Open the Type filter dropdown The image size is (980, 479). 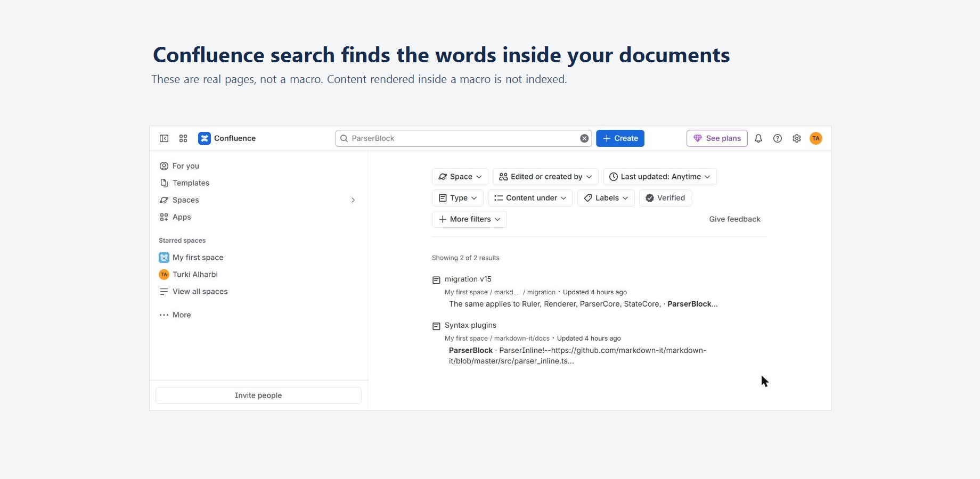(x=458, y=198)
